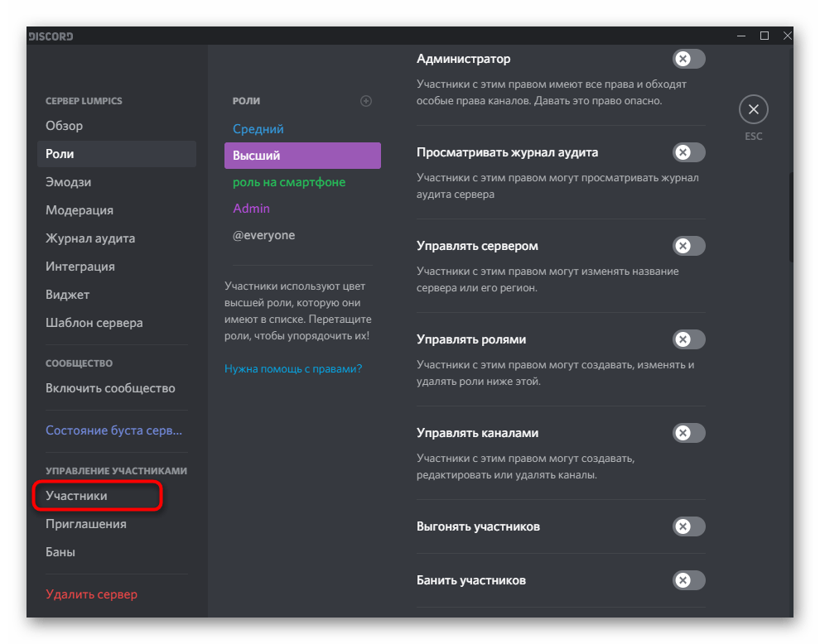Select the Admin role
Viewport: 820px width, 644px height.
302,209
